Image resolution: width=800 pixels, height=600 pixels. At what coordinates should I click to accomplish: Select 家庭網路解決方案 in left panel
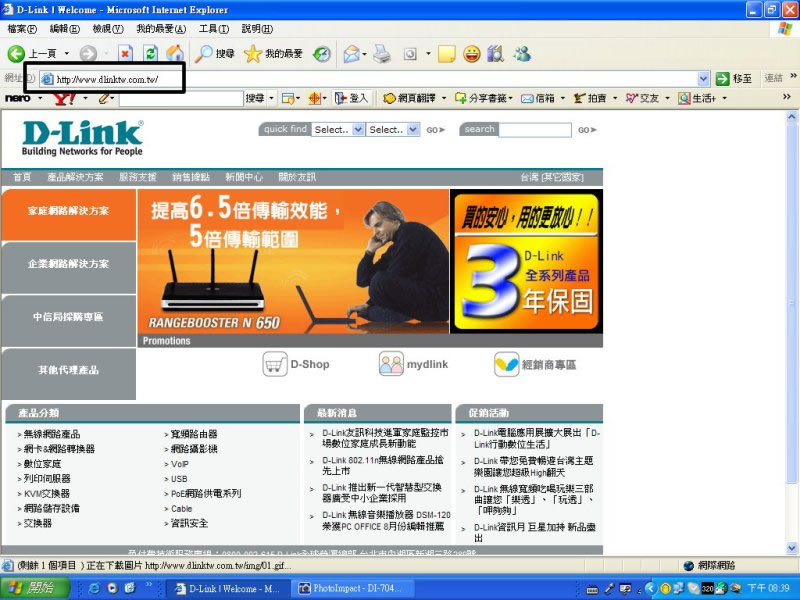68,214
